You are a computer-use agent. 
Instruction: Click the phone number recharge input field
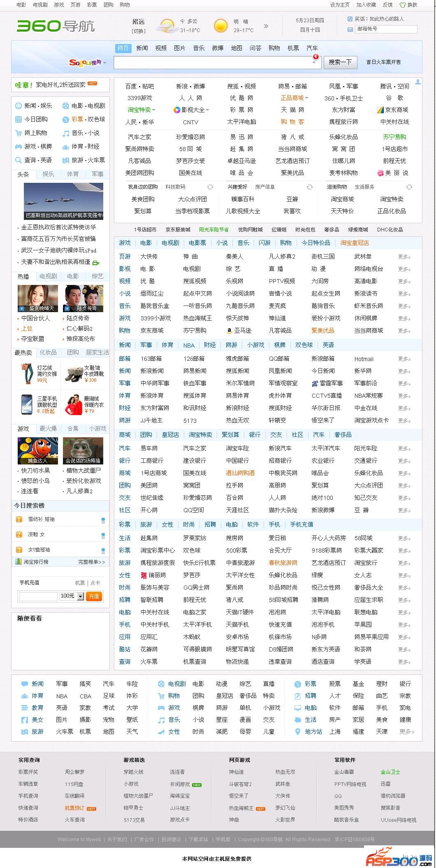pyautogui.click(x=38, y=596)
